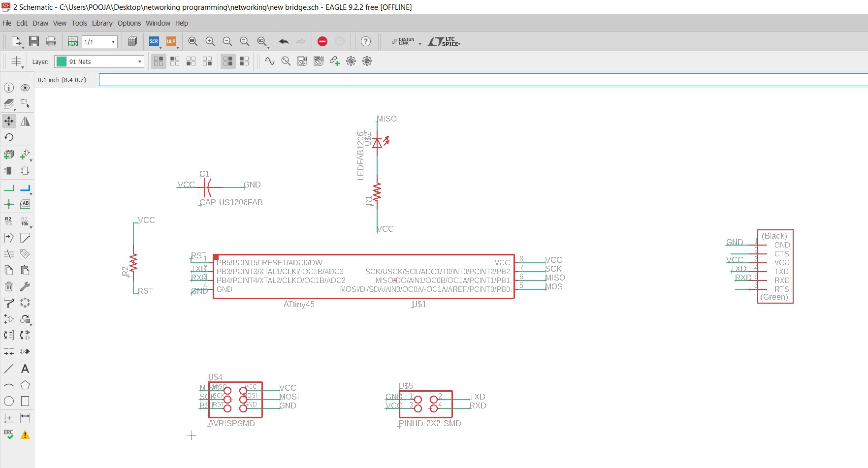Click the green layer color swatch
The width and height of the screenshot is (868, 468).
click(62, 62)
